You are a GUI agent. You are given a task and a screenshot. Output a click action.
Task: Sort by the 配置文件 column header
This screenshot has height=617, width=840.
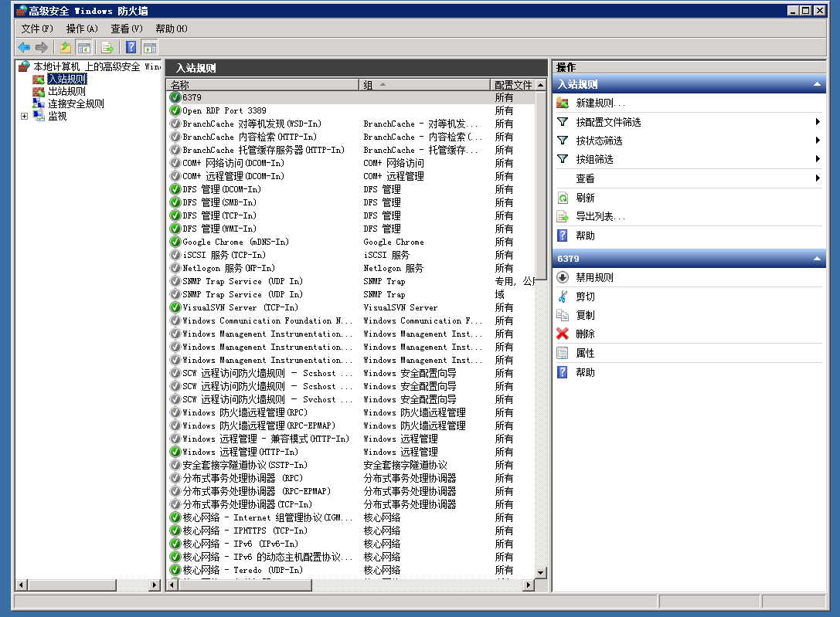click(513, 84)
